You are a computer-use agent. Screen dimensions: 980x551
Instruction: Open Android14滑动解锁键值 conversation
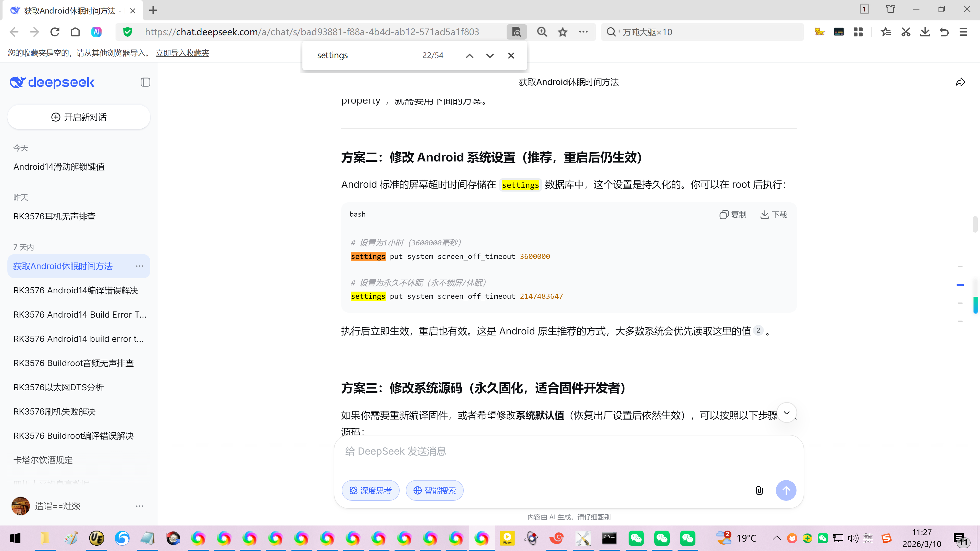(59, 167)
